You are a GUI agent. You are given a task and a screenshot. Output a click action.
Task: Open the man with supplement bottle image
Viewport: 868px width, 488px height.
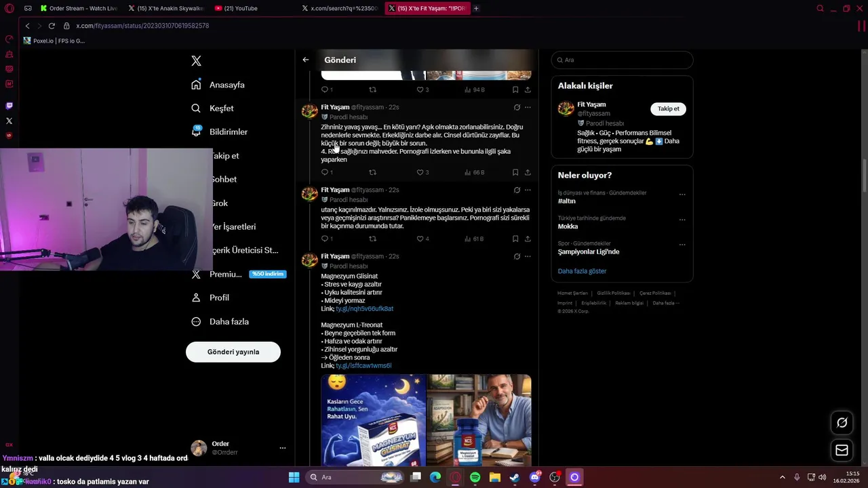tap(479, 420)
